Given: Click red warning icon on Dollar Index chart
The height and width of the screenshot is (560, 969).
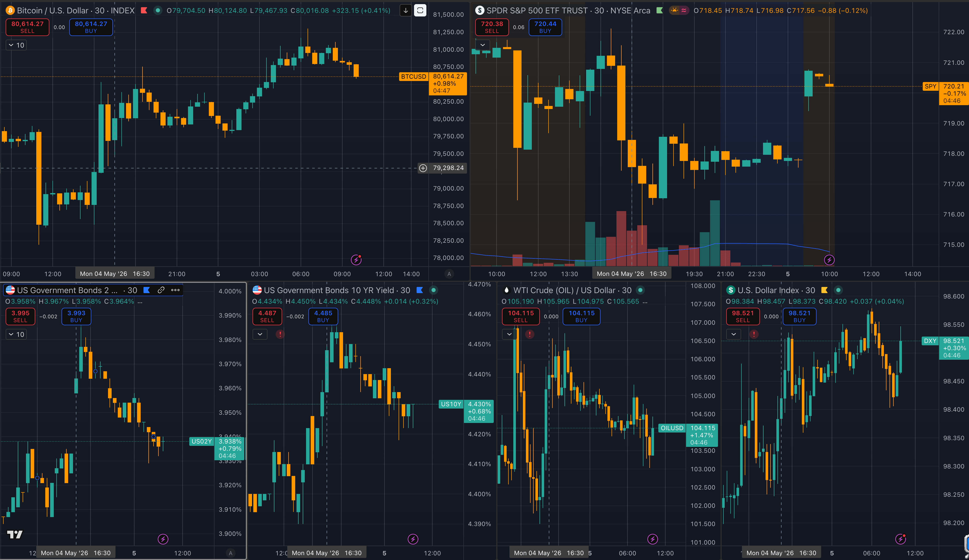Looking at the screenshot, I should (754, 334).
